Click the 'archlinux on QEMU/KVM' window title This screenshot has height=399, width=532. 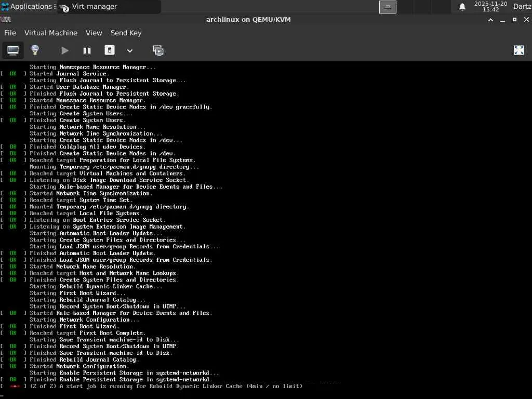click(x=248, y=19)
